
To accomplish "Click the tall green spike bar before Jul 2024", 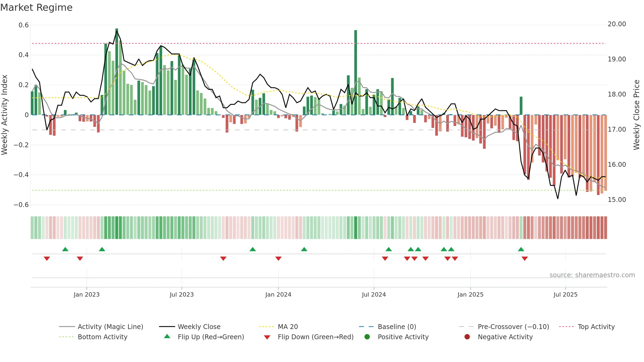I will point(356,72).
